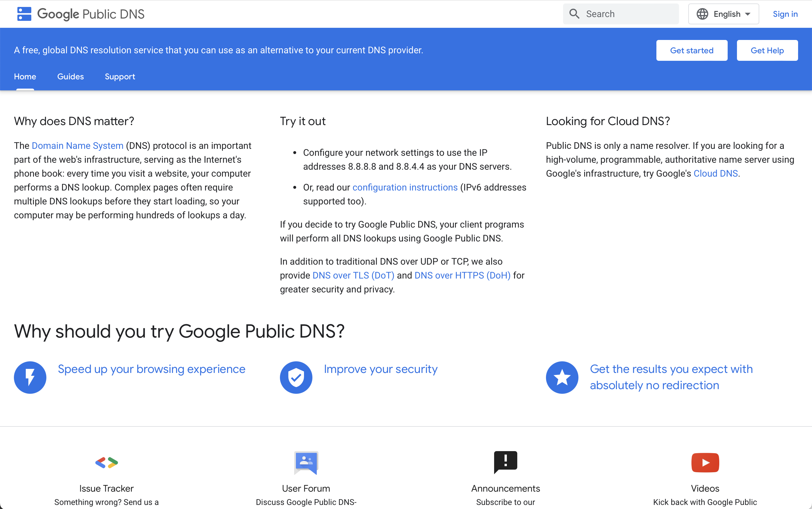Click the User Forum discussion icon
The height and width of the screenshot is (509, 812).
click(306, 463)
